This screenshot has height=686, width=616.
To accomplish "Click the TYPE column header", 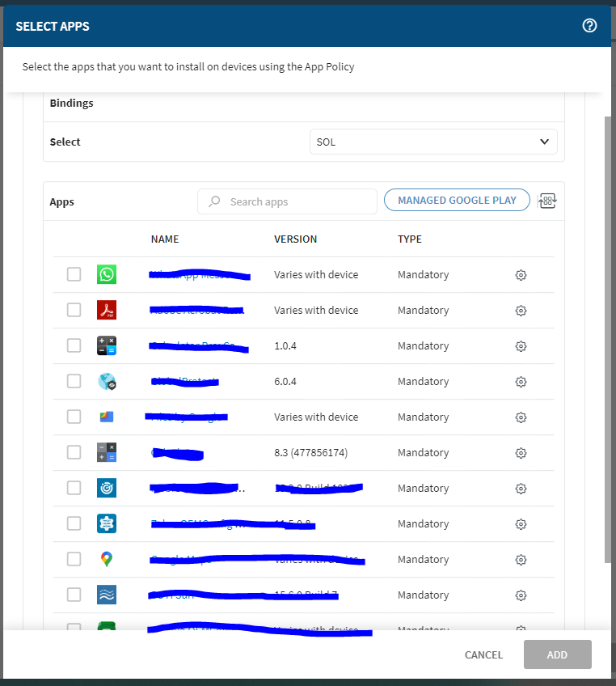I will tap(410, 239).
